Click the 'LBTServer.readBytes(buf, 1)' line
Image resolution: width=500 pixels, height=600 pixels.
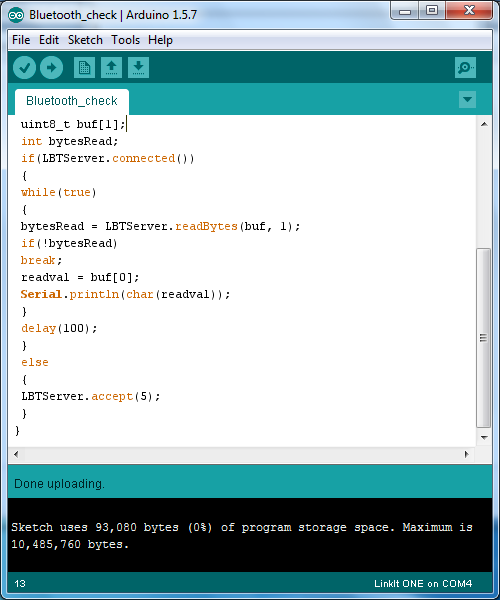click(160, 226)
